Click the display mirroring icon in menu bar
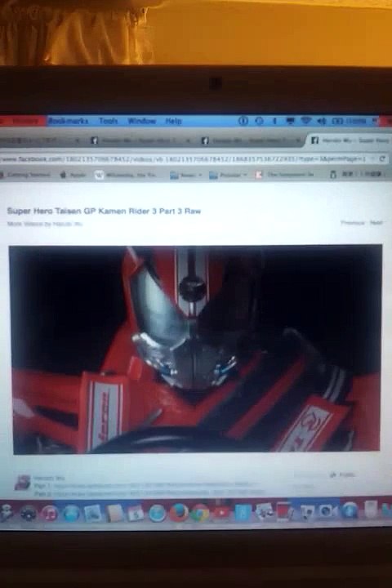The image size is (392, 588). (290, 121)
